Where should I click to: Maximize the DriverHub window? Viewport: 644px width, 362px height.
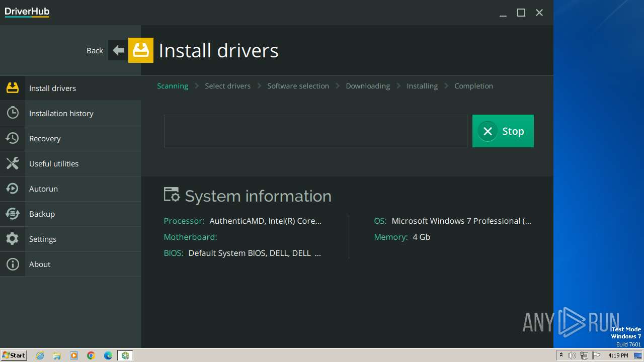tap(521, 13)
